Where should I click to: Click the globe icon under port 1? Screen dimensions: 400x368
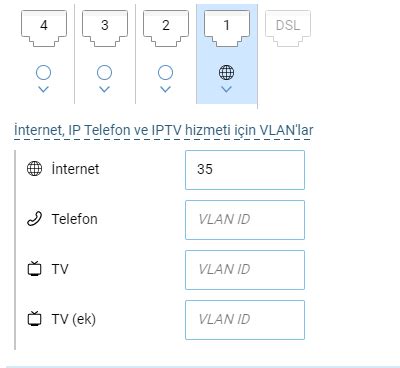point(226,72)
